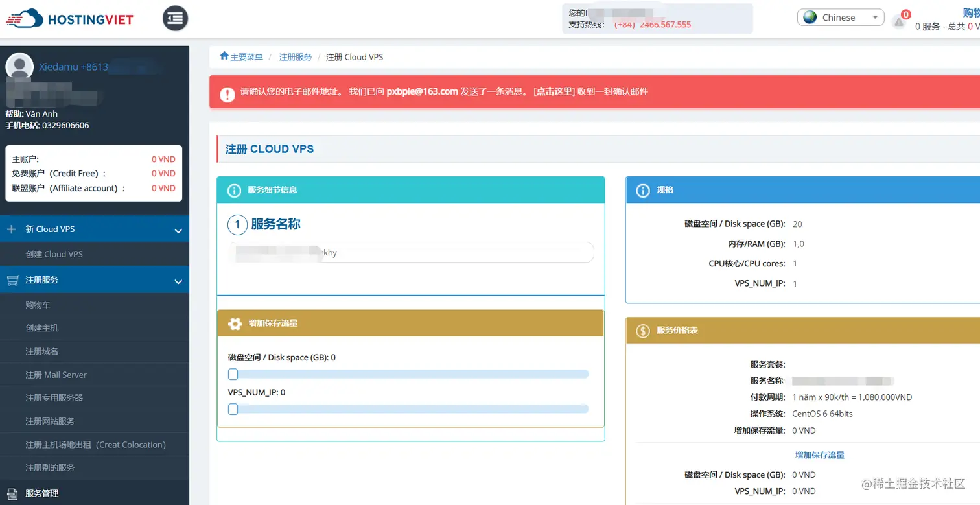
Task: Click the 磁盘空间 spec value 20
Action: [x=797, y=224]
